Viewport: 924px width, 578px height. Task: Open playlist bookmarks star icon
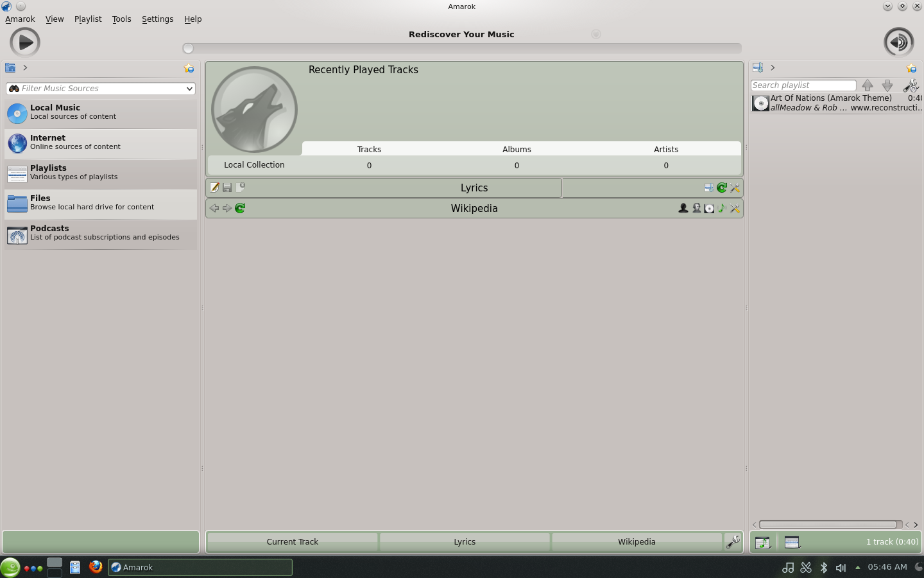911,68
